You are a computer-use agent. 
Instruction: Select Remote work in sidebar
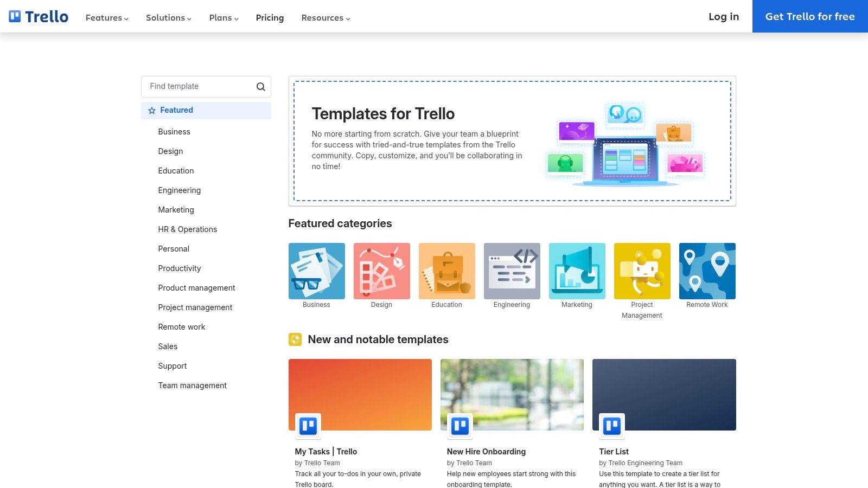[182, 327]
